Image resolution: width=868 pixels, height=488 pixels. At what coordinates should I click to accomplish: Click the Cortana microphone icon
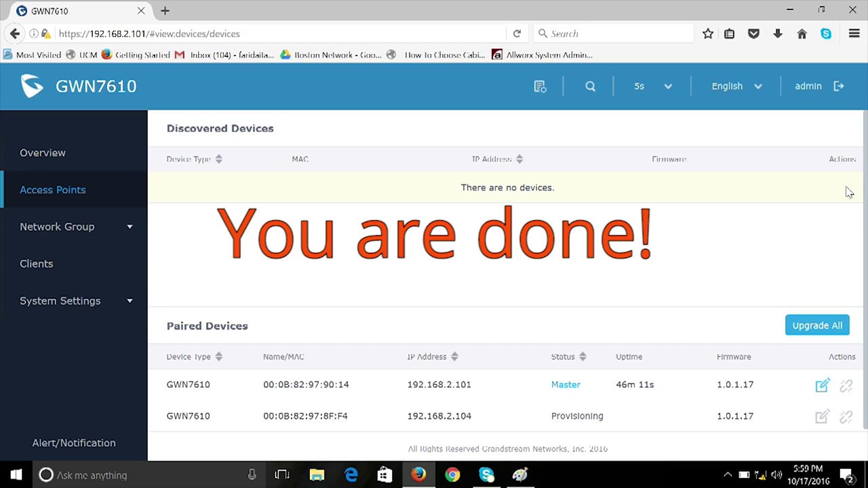click(252, 475)
